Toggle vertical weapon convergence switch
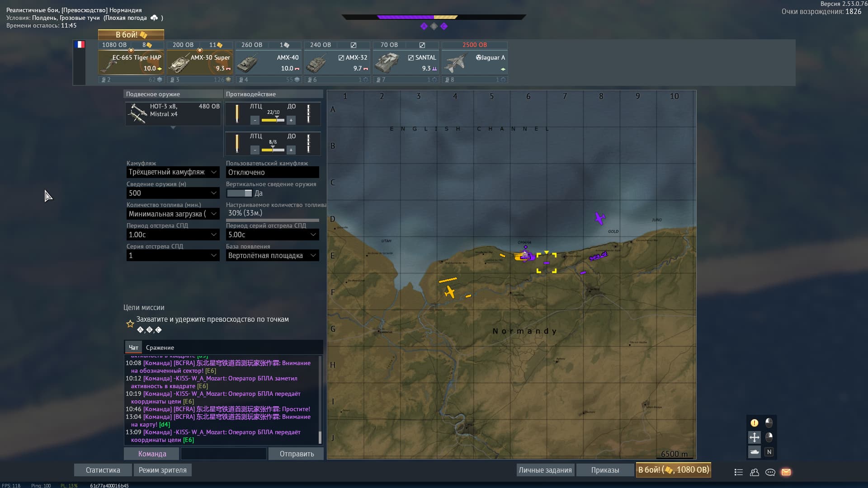 [x=240, y=193]
